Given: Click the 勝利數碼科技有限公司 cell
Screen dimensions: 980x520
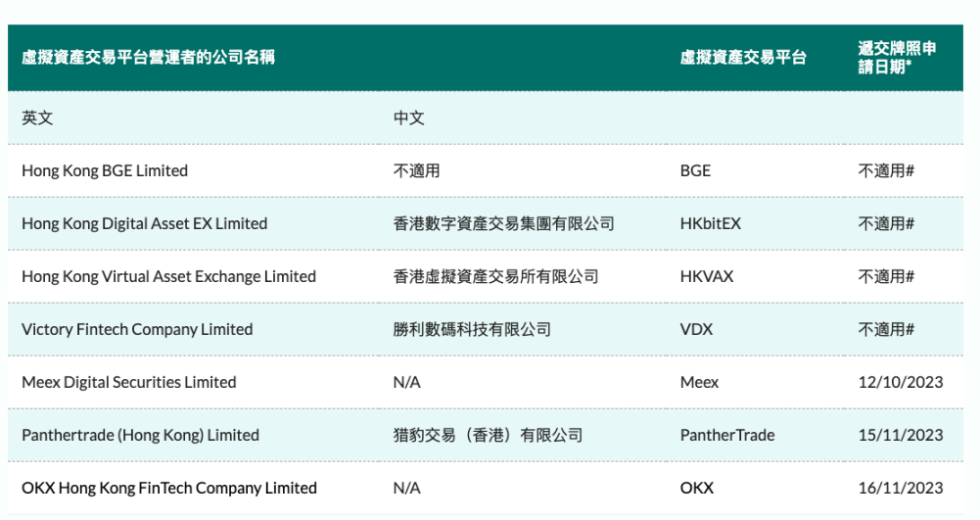Looking at the screenshot, I should pos(472,329).
